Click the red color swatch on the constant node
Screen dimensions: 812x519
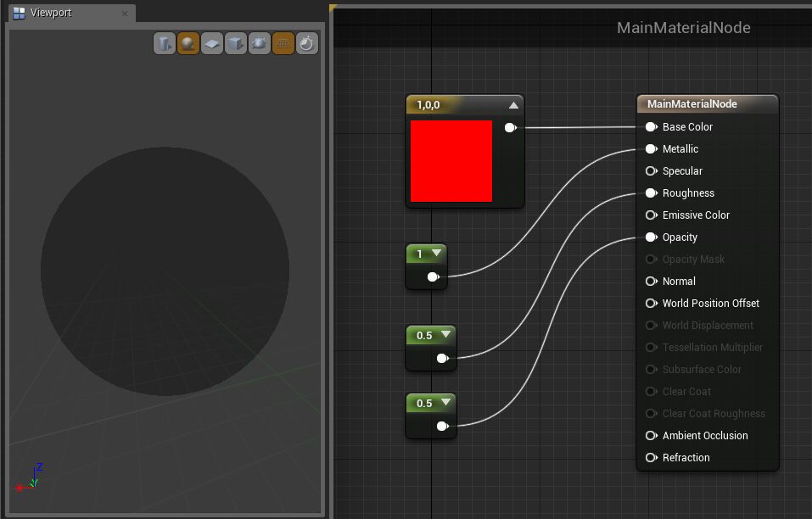click(x=452, y=161)
